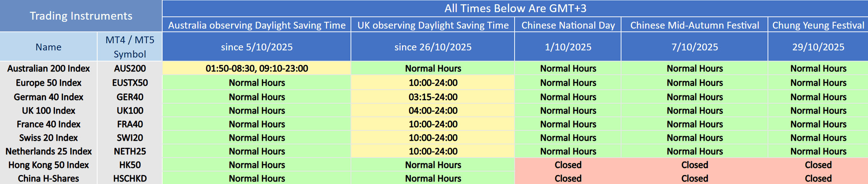Select the 'All Times Below Are GMT+3' header

click(515, 8)
